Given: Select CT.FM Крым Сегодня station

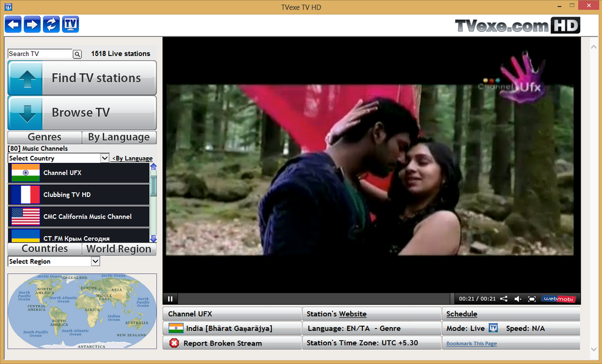Looking at the screenshot, I should 78,236.
